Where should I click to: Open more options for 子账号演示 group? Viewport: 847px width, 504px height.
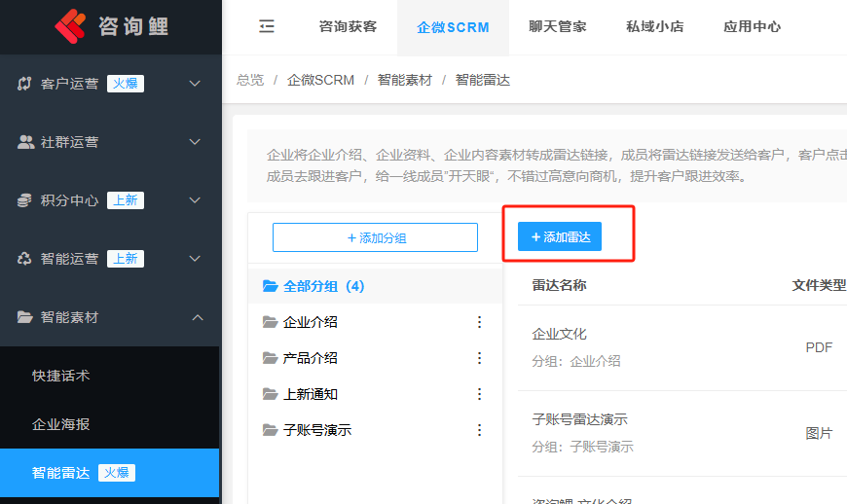coord(479,430)
